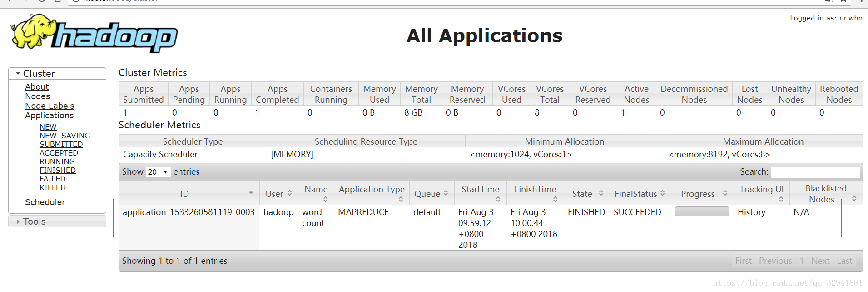The height and width of the screenshot is (292, 868).
Task: Click the hadoop user cell
Action: pyautogui.click(x=278, y=212)
